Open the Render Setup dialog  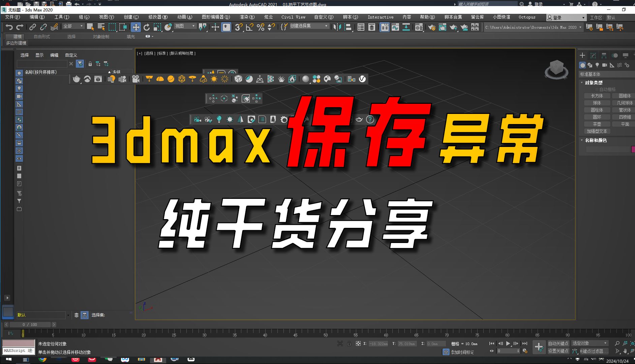[x=432, y=27]
